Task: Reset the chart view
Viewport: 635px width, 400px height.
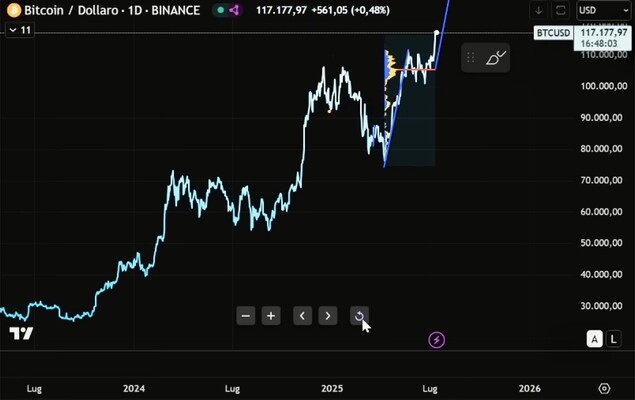Action: coord(359,316)
